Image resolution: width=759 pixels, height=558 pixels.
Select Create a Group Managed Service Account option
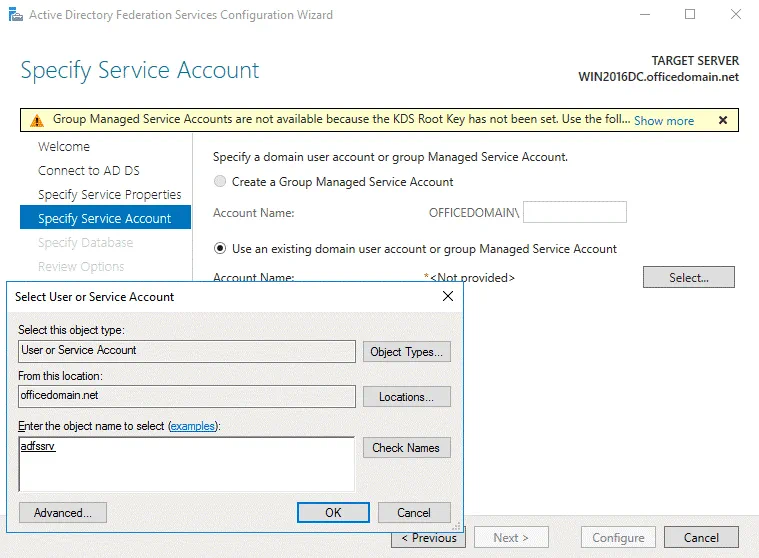point(220,182)
